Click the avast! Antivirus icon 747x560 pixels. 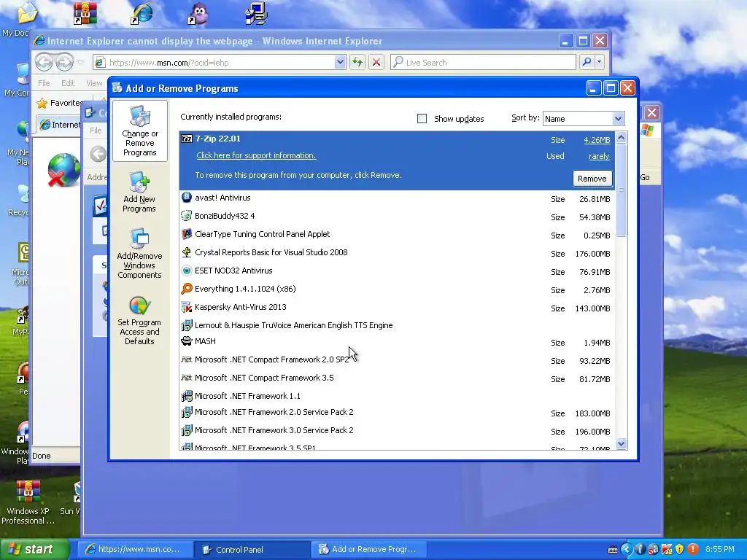point(187,198)
